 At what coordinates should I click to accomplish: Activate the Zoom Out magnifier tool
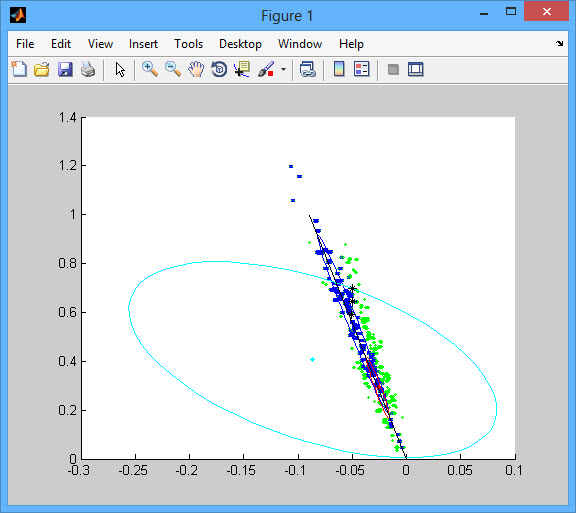point(173,69)
